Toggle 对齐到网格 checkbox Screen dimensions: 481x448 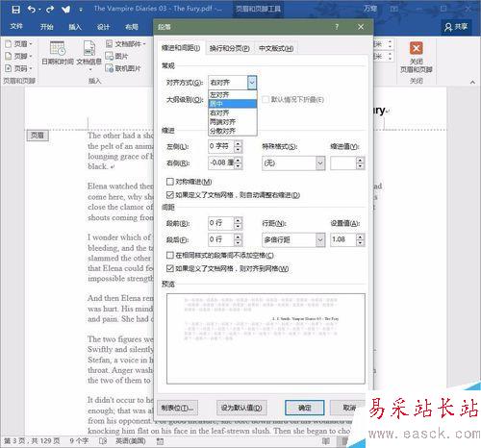pyautogui.click(x=170, y=268)
